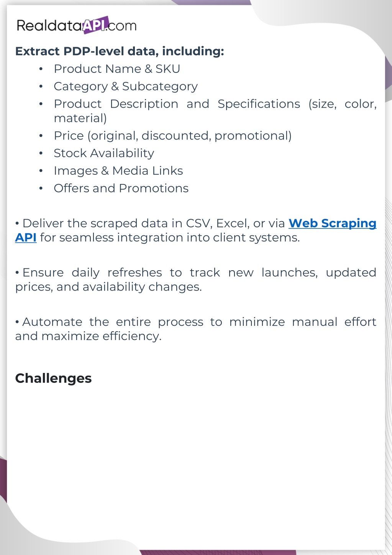
Task: Click the 'and maximize efficiency.' line
Action: [x=88, y=336]
